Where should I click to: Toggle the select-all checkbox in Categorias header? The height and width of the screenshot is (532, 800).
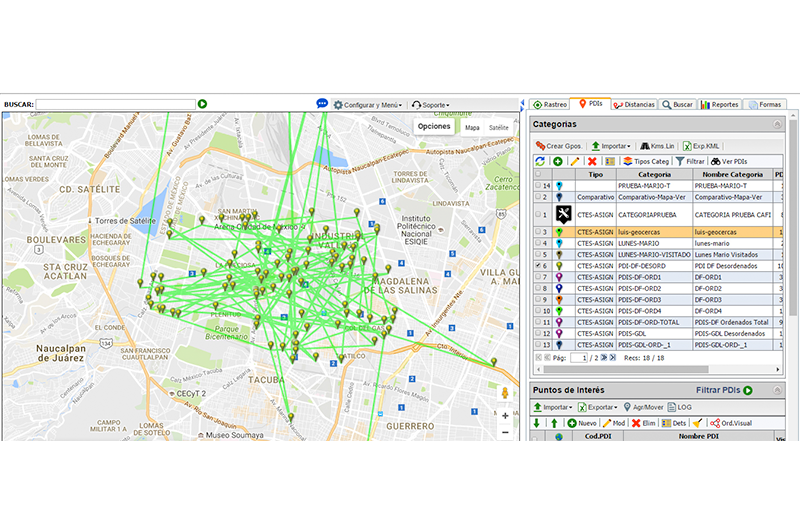[538, 174]
